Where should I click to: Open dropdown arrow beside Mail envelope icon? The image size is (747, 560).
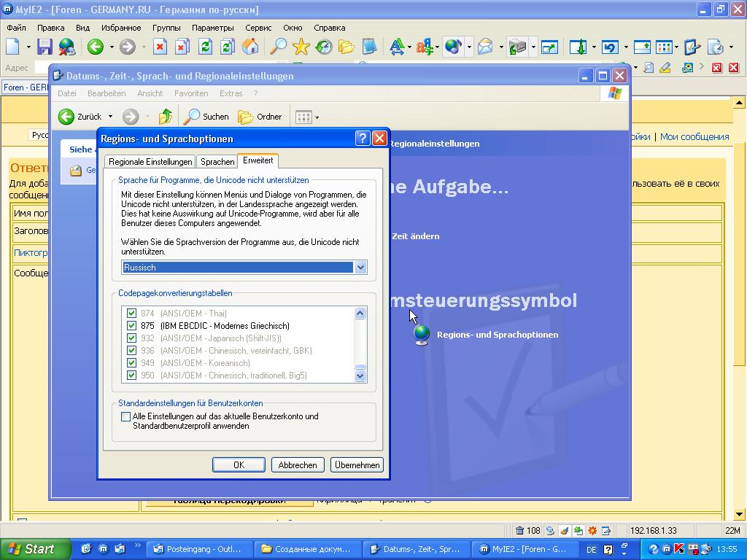point(500,47)
